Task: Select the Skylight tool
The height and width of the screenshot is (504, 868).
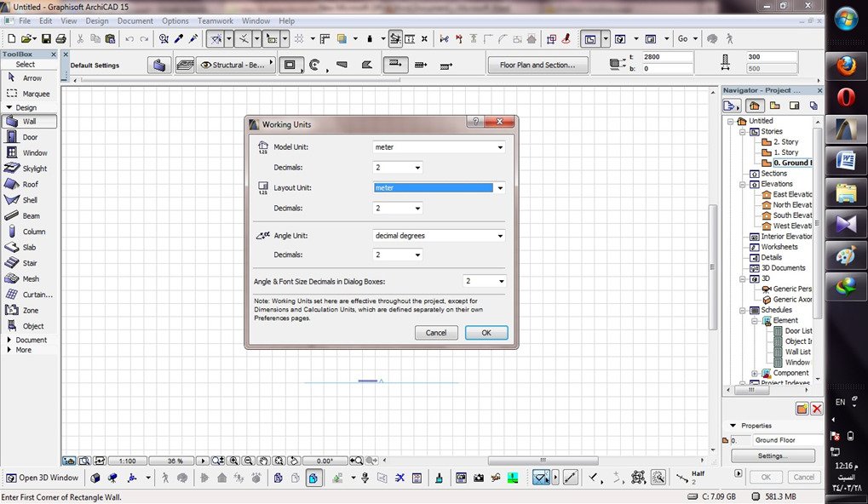Action: [x=34, y=169]
